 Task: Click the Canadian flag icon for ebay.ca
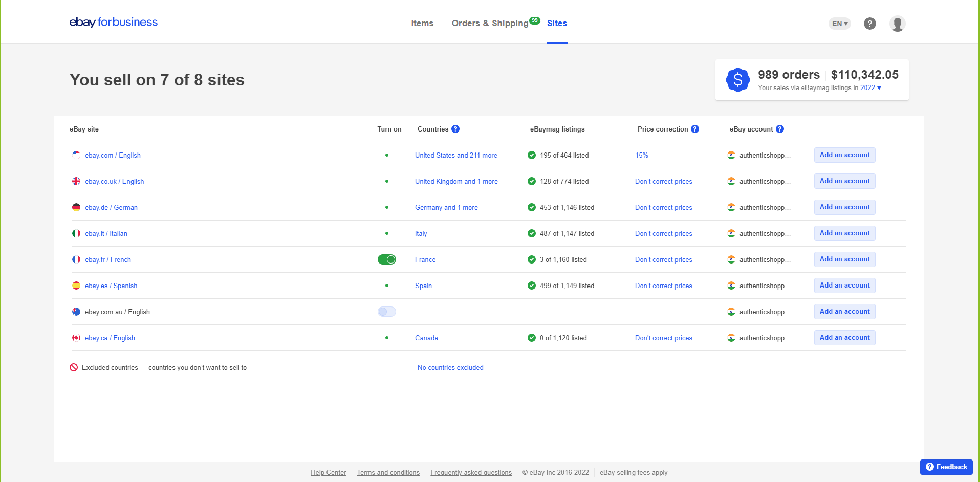point(76,338)
